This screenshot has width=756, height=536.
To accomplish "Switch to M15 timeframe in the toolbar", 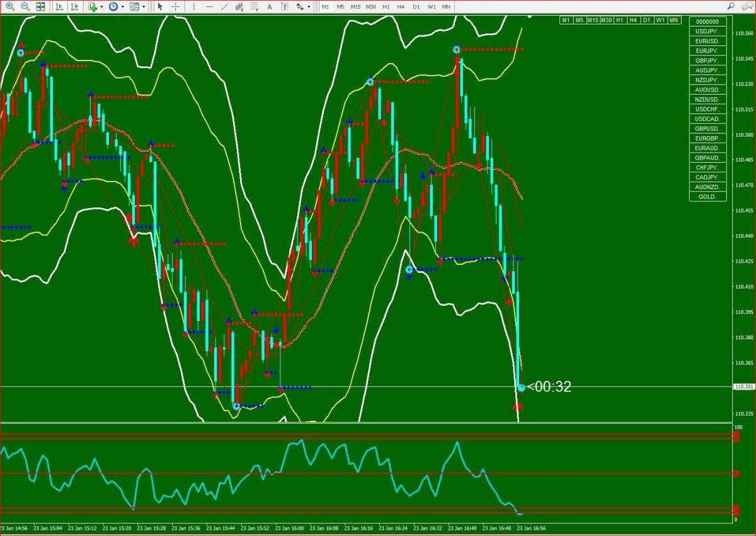I will (x=356, y=6).
